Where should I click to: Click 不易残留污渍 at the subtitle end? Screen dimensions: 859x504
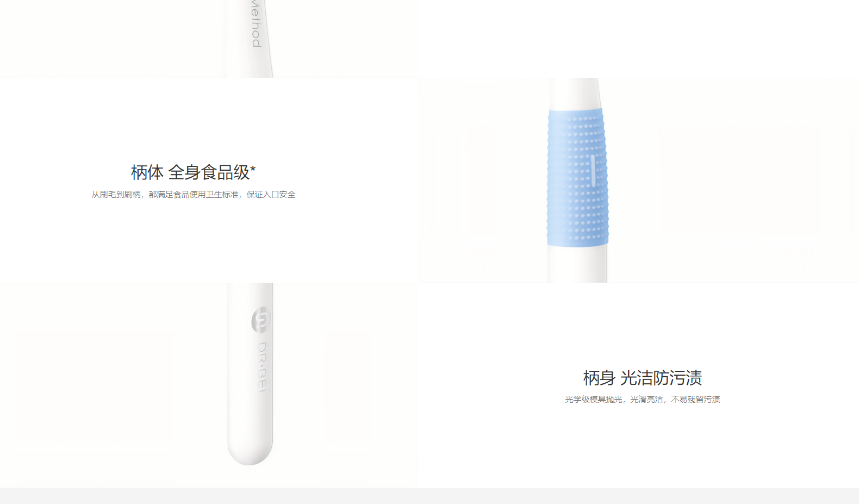tap(695, 400)
